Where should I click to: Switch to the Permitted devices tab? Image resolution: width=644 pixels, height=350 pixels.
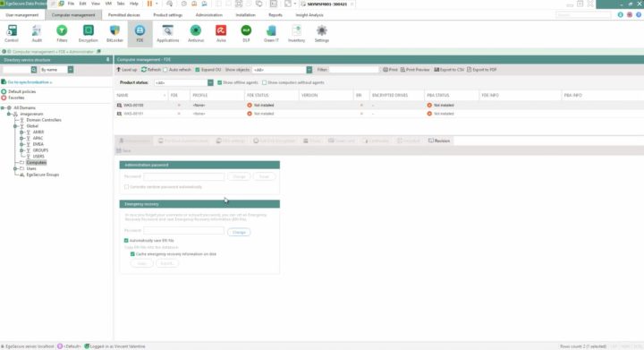click(x=124, y=15)
